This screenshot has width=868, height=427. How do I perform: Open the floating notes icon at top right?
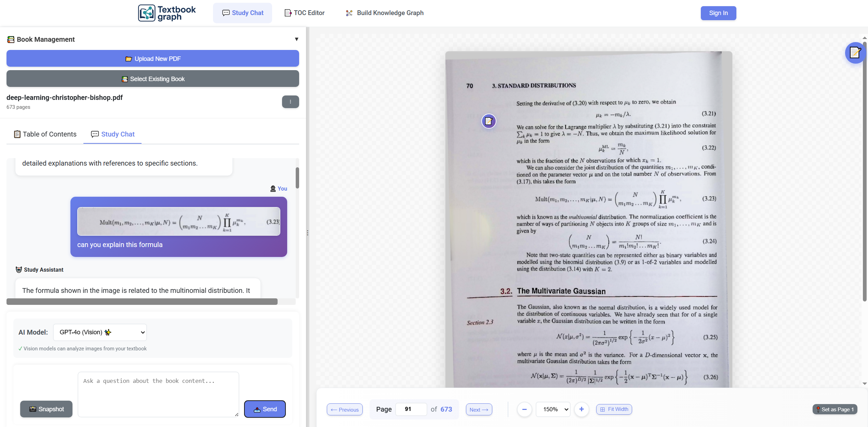click(x=855, y=53)
